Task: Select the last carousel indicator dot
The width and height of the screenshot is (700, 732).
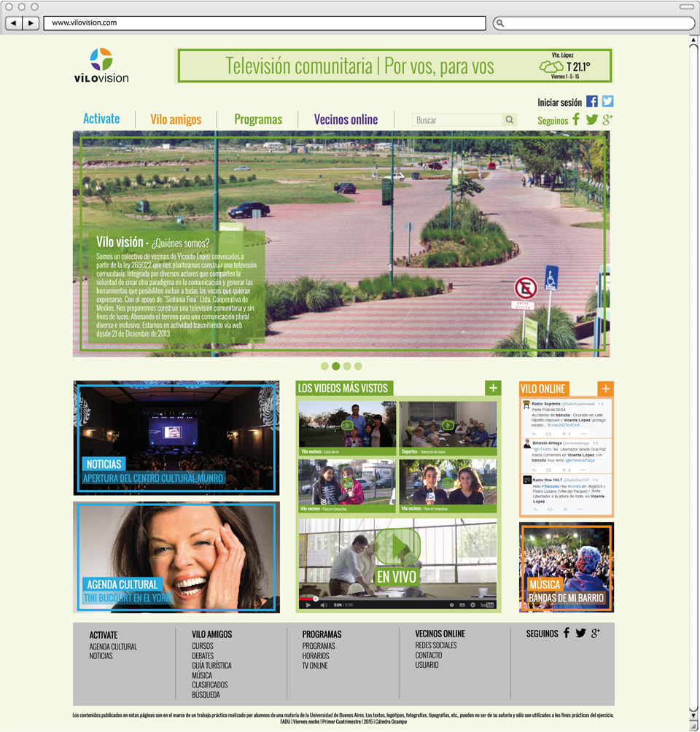Action: [x=358, y=367]
